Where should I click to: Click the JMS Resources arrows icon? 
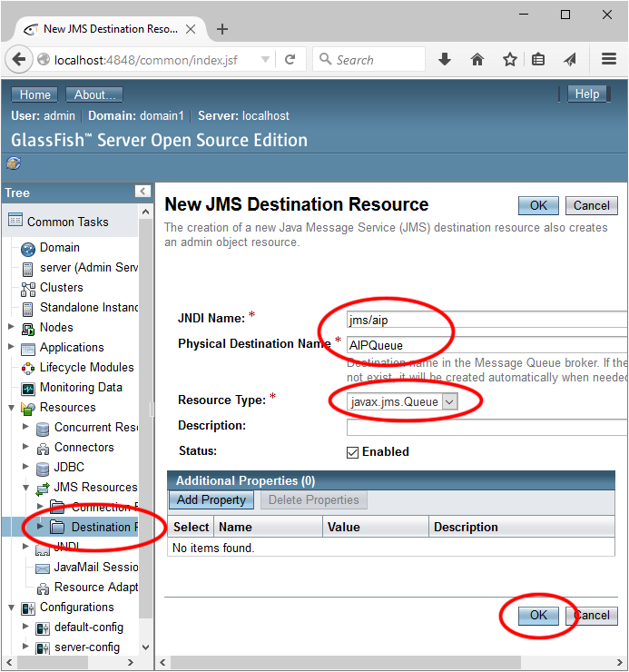(x=43, y=489)
